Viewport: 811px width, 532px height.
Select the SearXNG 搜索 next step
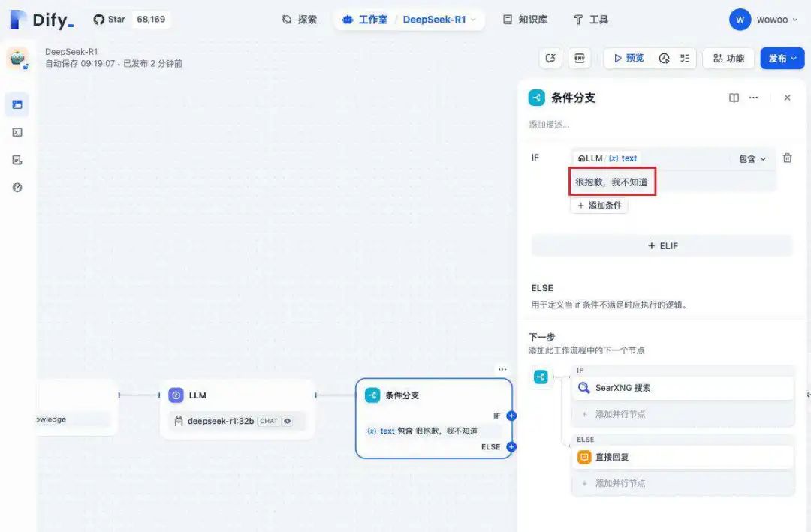coord(682,388)
